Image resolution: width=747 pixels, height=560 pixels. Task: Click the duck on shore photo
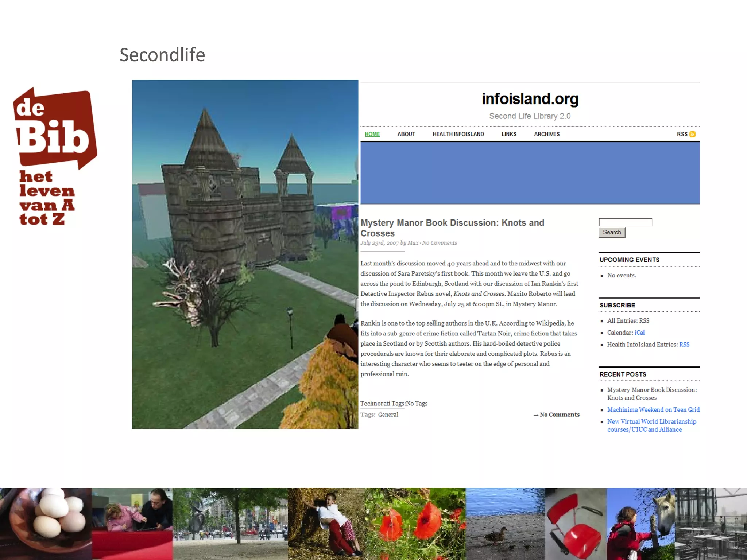(x=506, y=524)
